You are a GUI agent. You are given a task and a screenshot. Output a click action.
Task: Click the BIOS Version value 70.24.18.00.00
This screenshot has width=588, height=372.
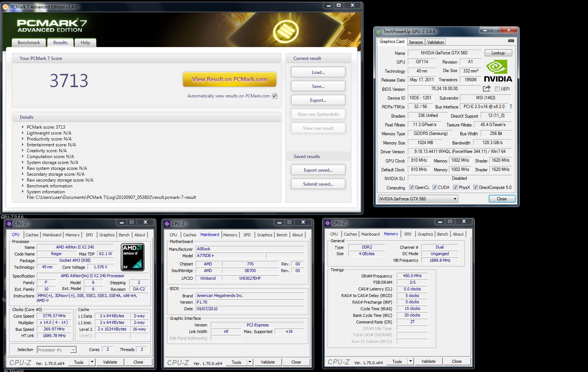pyautogui.click(x=444, y=89)
